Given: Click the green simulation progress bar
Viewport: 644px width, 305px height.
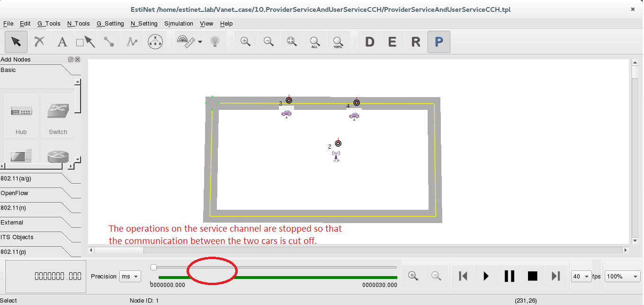Looking at the screenshot, I should click(277, 278).
